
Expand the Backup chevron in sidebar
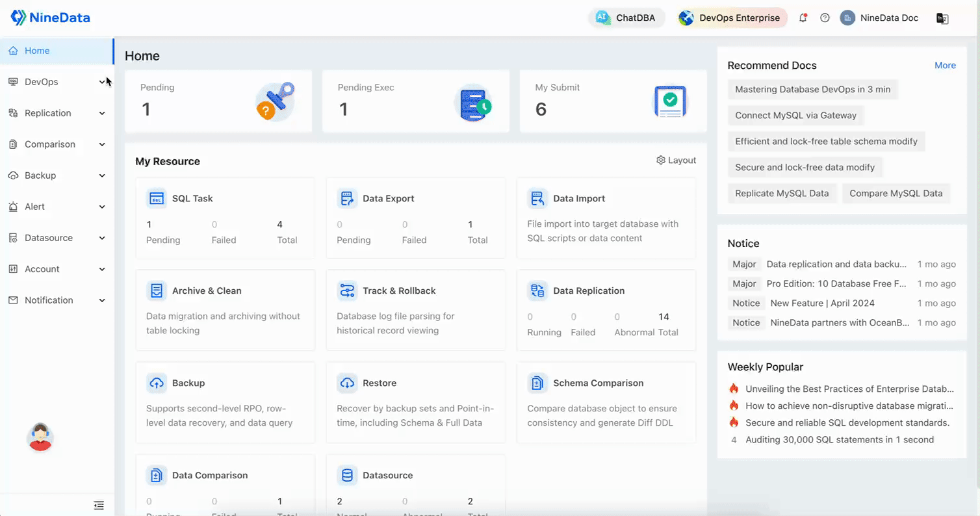point(102,175)
